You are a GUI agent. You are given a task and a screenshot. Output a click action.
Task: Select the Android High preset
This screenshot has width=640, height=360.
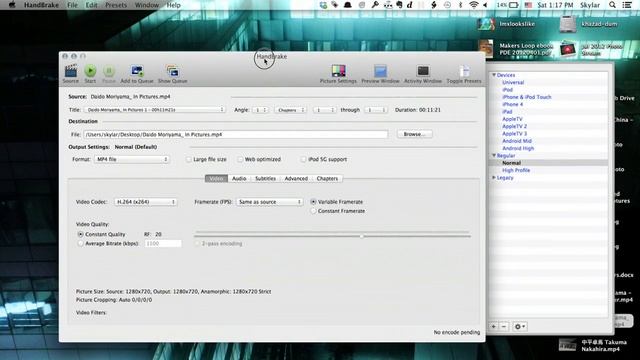[518, 148]
